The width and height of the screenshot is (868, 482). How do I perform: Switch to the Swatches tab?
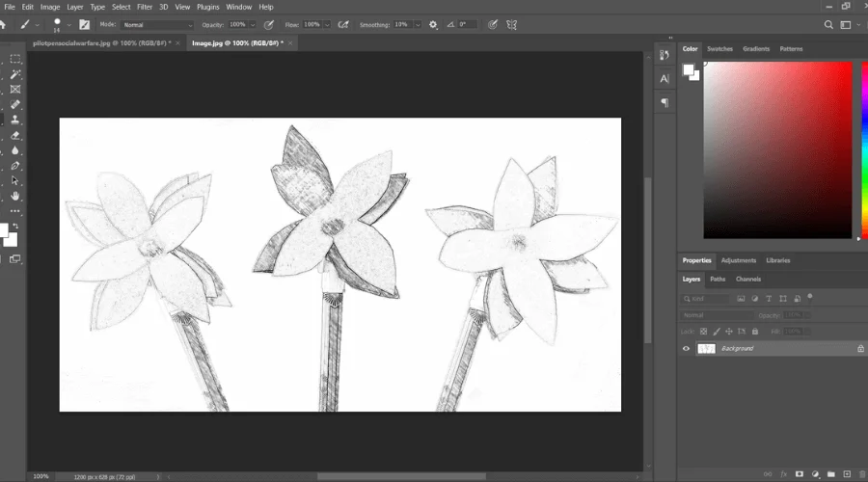coord(719,49)
